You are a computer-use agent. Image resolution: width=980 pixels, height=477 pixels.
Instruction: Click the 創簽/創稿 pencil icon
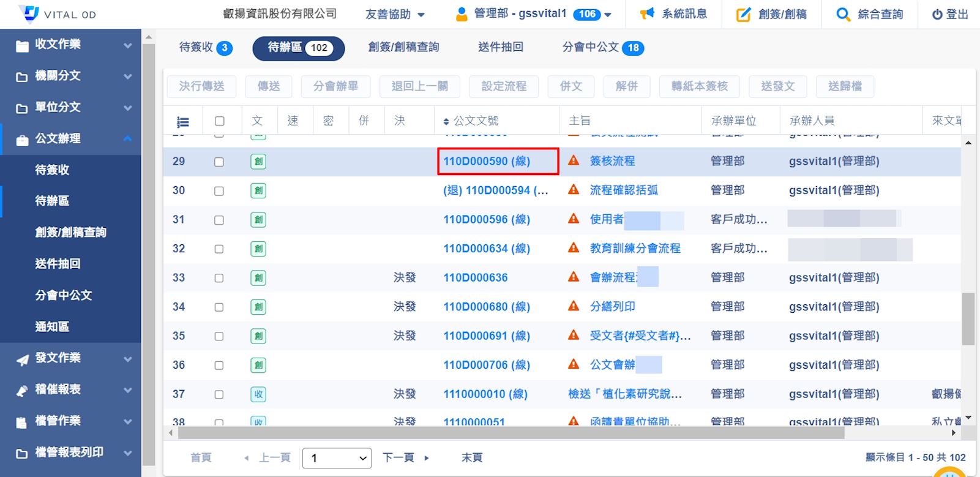pos(743,14)
